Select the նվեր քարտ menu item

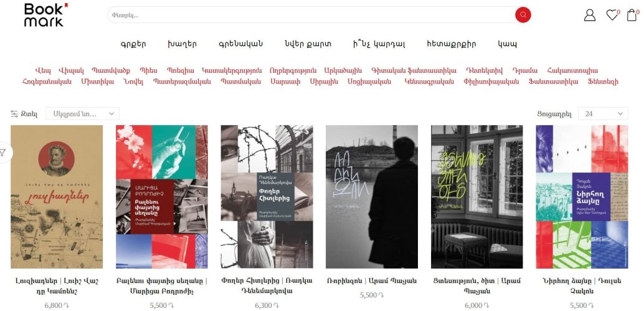(308, 44)
